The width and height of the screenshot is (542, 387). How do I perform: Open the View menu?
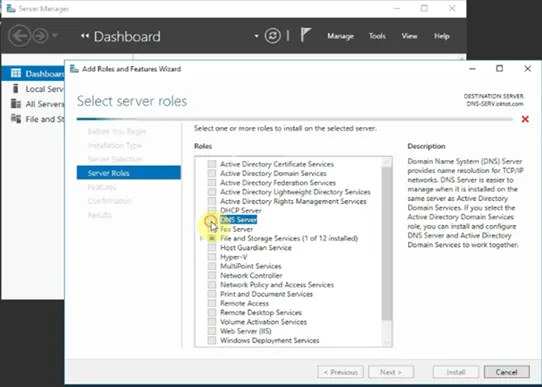409,36
